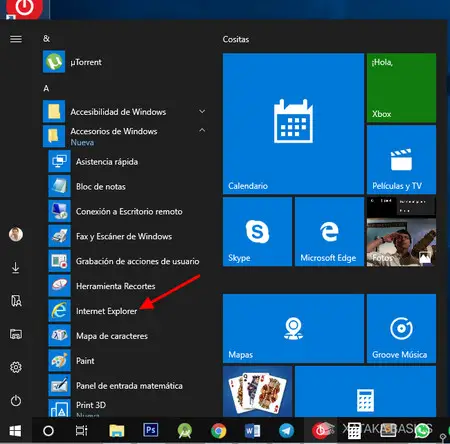Open Conexión a Escritorio remoto entry

pos(127,211)
